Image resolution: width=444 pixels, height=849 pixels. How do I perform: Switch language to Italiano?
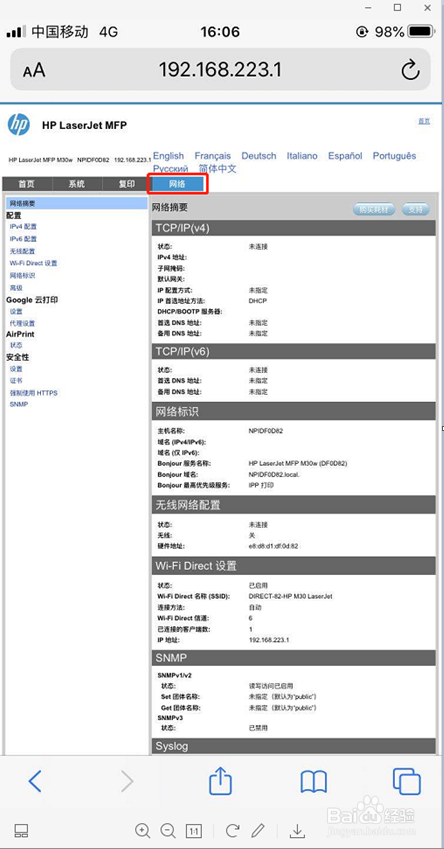[x=302, y=156]
